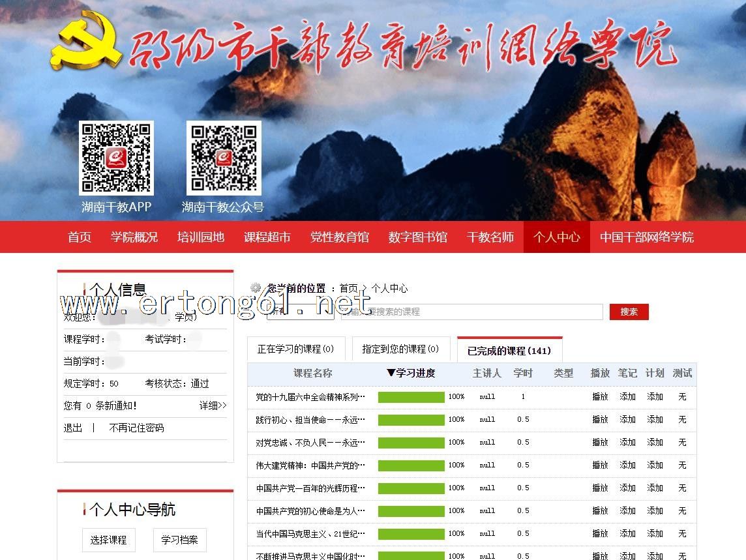Image resolution: width=746 pixels, height=560 pixels.
Task: Open 课程超市 in the navigation bar
Action: click(x=267, y=237)
